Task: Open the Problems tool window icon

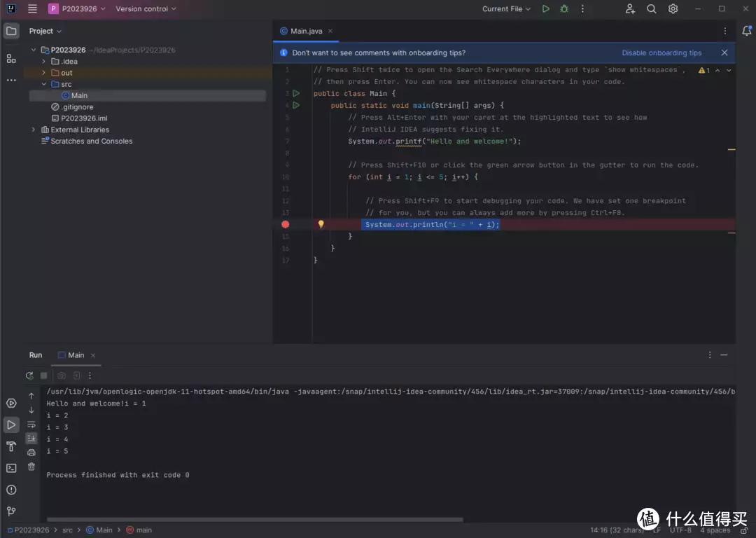Action: point(11,490)
